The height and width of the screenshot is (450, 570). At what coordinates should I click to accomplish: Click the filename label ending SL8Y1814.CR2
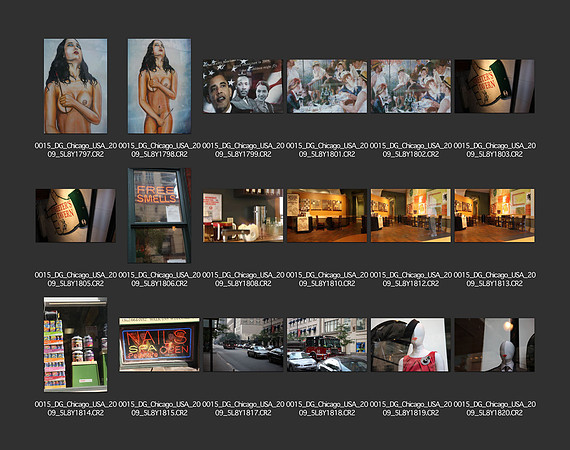[x=76, y=409]
